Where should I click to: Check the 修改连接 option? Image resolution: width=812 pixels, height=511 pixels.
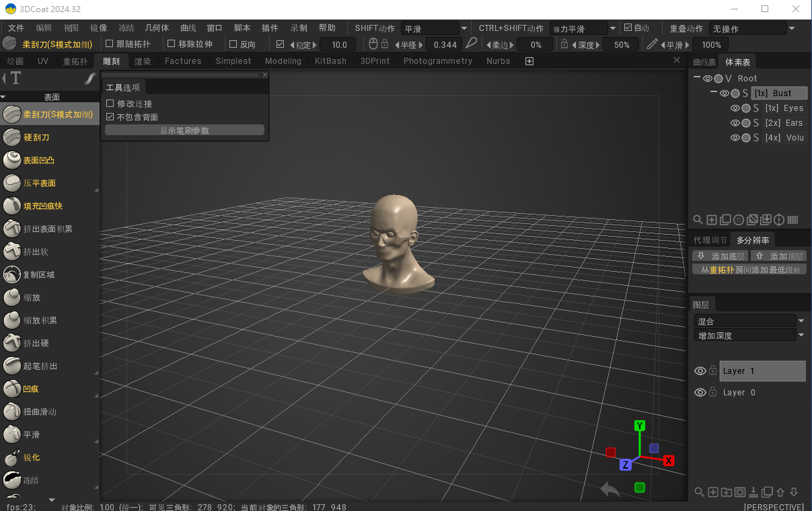[x=110, y=104]
